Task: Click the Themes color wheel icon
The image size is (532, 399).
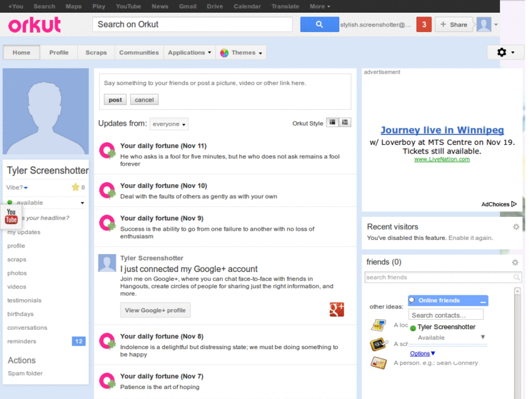Action: click(224, 53)
